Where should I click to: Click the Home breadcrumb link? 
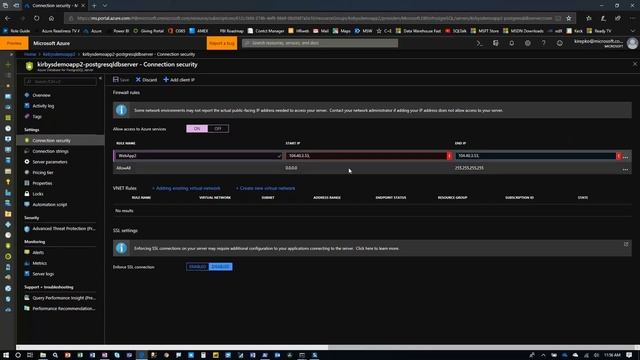pyautogui.click(x=30, y=54)
